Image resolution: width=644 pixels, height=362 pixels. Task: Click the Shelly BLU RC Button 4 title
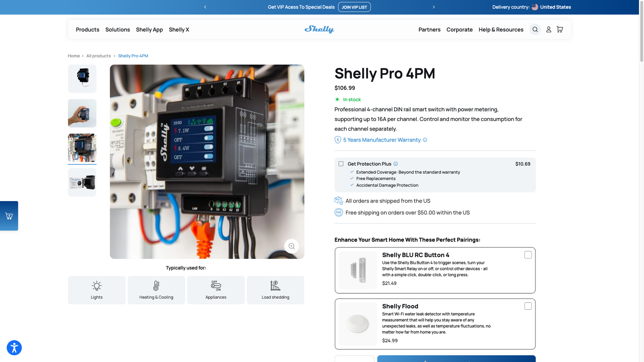415,255
